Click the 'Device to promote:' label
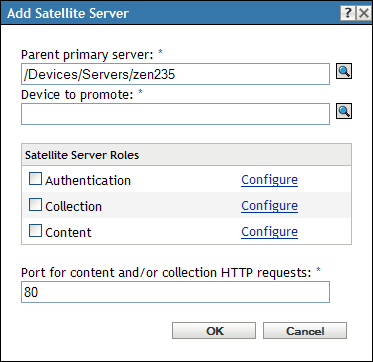Viewport: 373px width, 362px height. pyautogui.click(x=77, y=95)
